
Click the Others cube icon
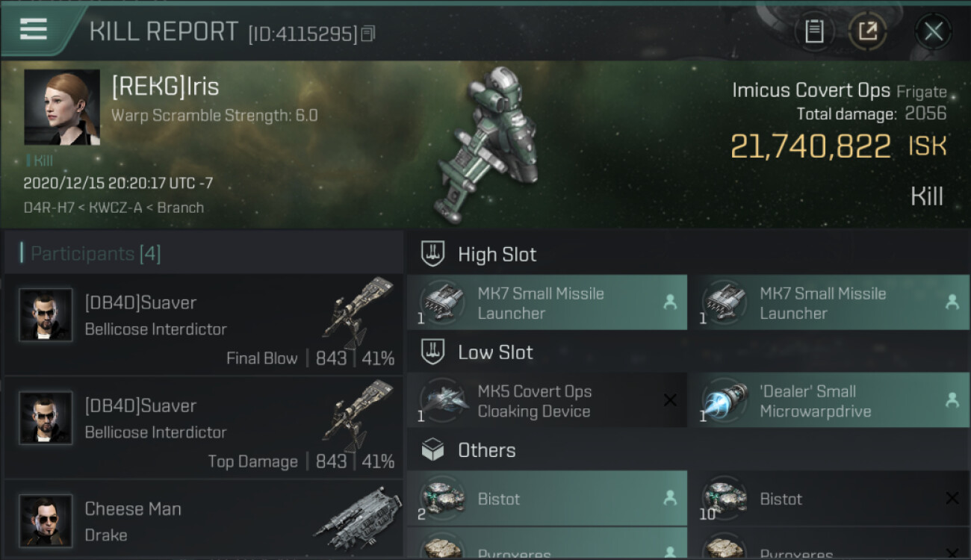[x=433, y=449]
